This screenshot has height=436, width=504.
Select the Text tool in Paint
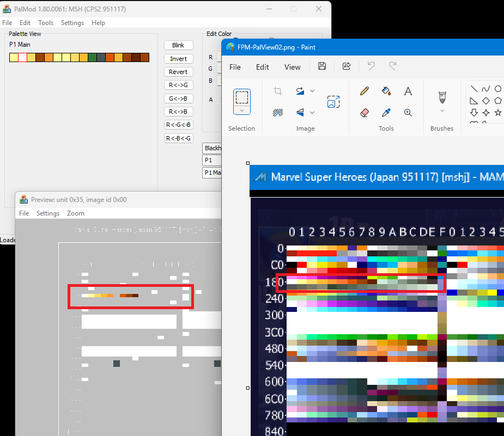click(x=408, y=91)
